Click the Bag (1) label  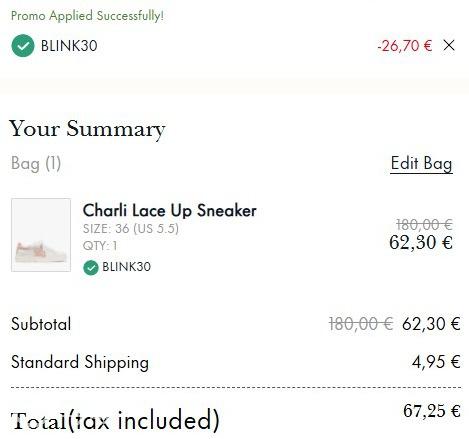36,164
